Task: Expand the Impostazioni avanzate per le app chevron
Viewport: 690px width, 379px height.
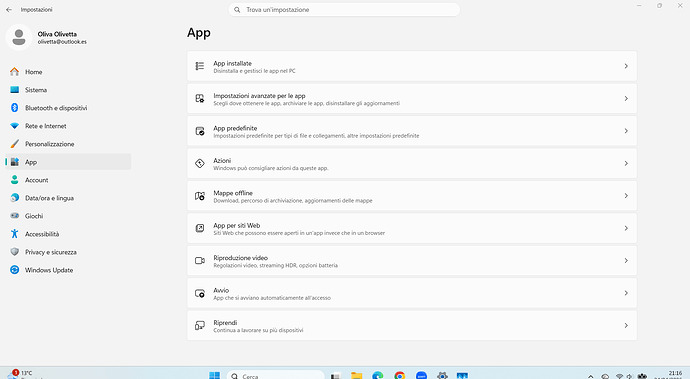Action: pyautogui.click(x=626, y=99)
